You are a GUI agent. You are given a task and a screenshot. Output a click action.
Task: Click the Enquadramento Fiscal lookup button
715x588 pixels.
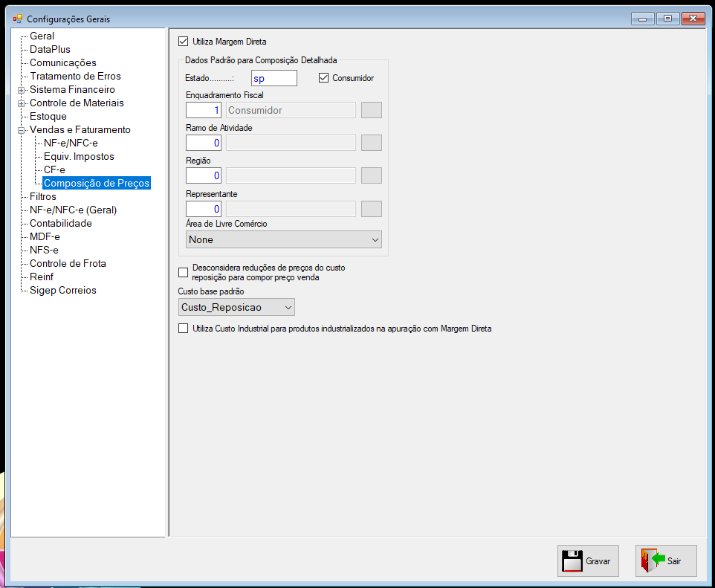tap(371, 110)
